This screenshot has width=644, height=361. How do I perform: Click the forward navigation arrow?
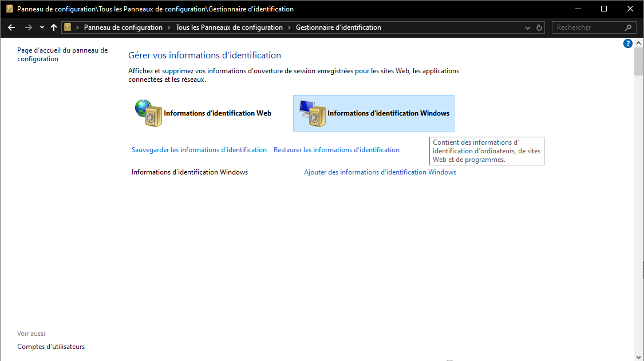[x=28, y=27]
